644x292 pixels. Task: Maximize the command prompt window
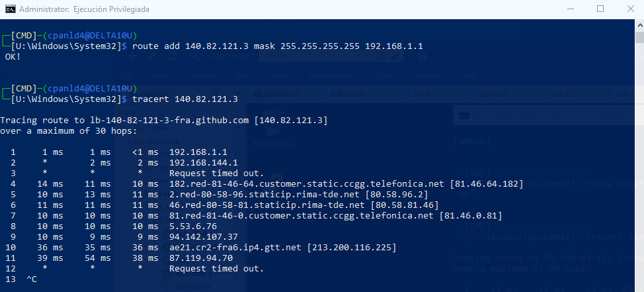point(600,9)
